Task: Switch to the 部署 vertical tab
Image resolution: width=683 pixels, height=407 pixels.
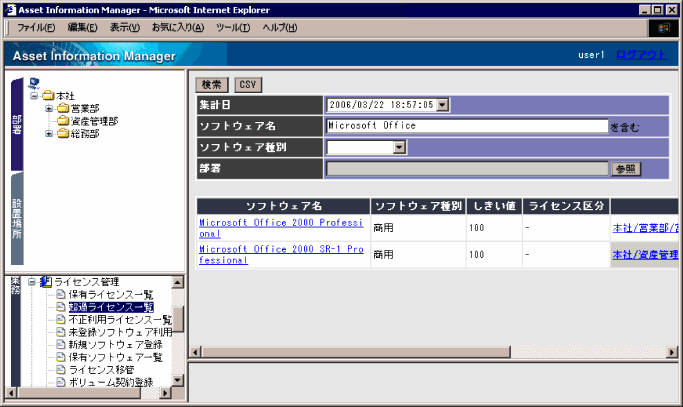Action: [x=17, y=124]
